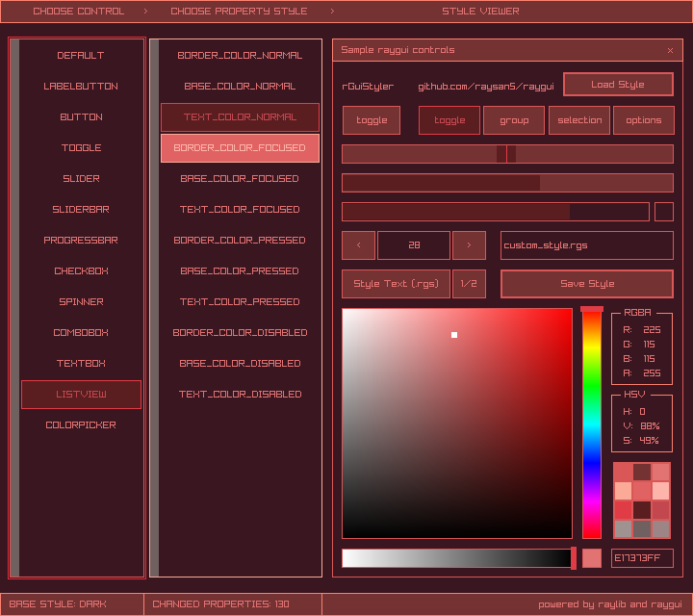Screen dimensions: 693x616
Task: Pick the top-left swatch in the color palette grid
Action: (624, 472)
